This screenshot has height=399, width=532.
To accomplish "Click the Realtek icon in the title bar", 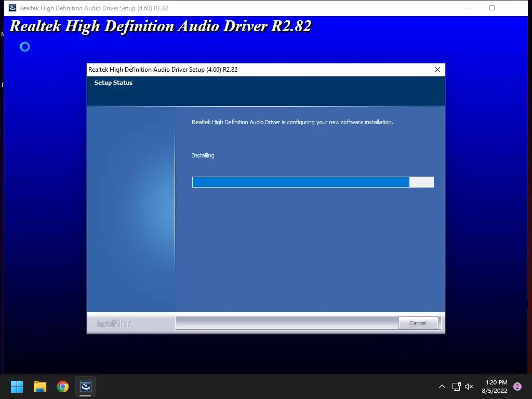I will point(12,8).
